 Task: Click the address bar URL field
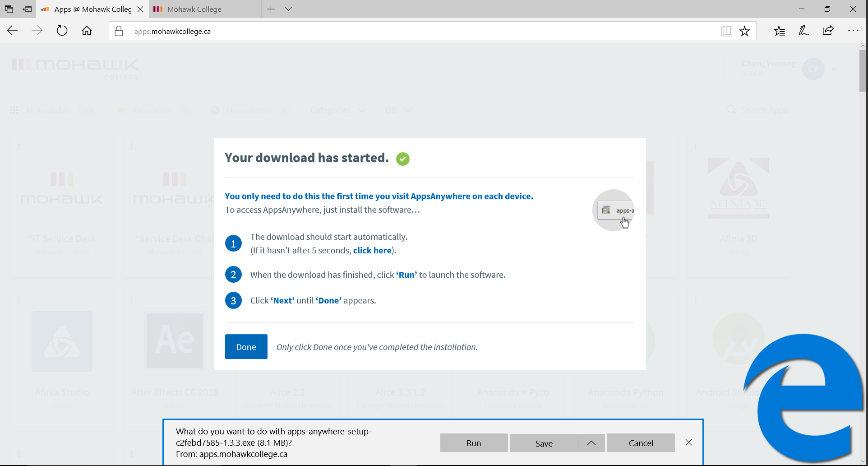pyautogui.click(x=406, y=31)
